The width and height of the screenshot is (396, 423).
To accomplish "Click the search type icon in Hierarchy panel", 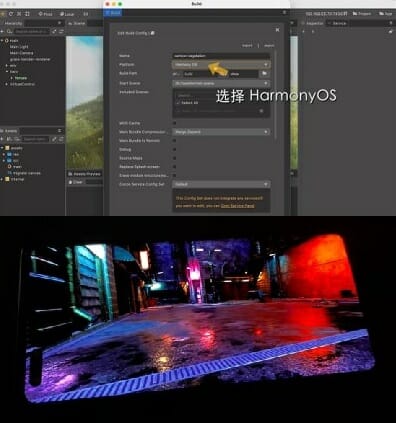I will pyautogui.click(x=9, y=31).
